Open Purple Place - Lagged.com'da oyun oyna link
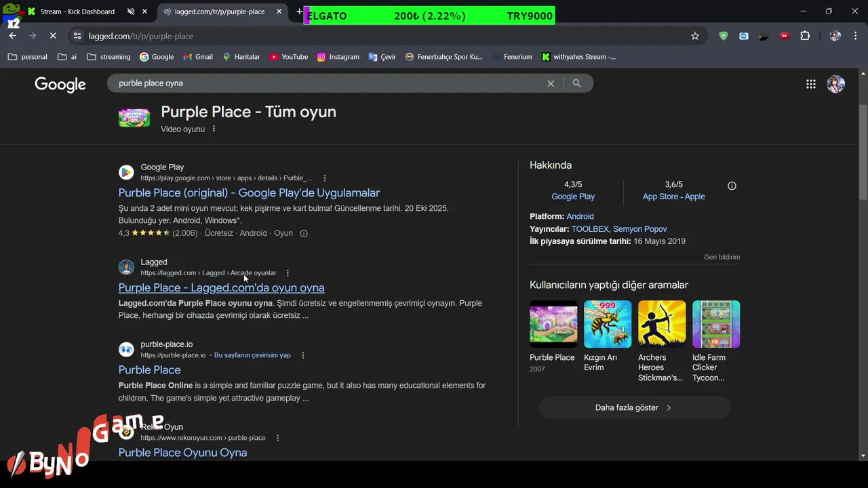Image resolution: width=868 pixels, height=488 pixels. (x=221, y=288)
